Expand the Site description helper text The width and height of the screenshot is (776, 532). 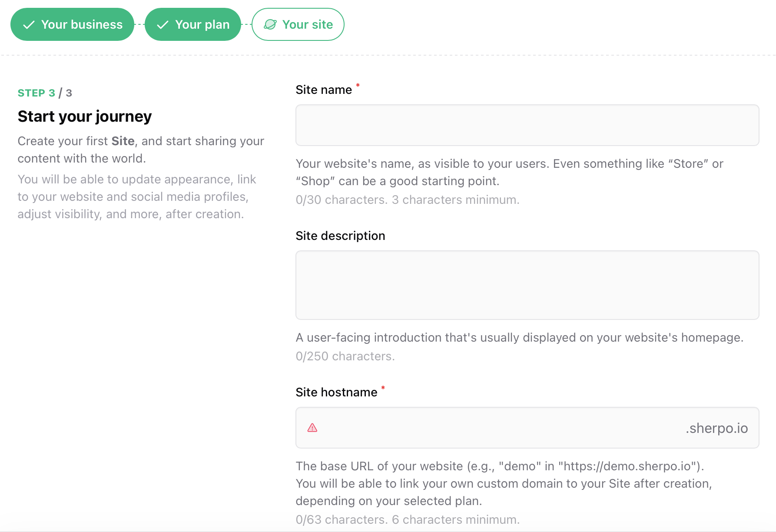[519, 337]
